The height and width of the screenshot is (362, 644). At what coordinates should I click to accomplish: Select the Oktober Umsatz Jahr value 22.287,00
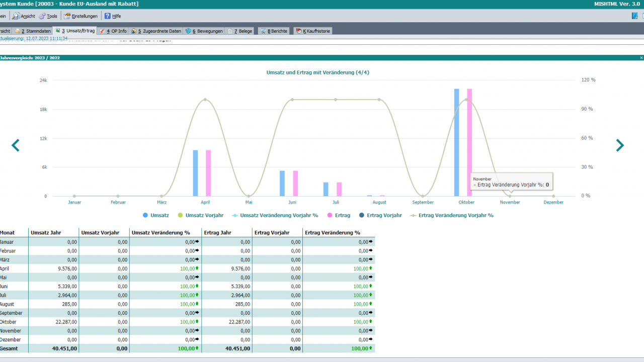[x=66, y=322]
